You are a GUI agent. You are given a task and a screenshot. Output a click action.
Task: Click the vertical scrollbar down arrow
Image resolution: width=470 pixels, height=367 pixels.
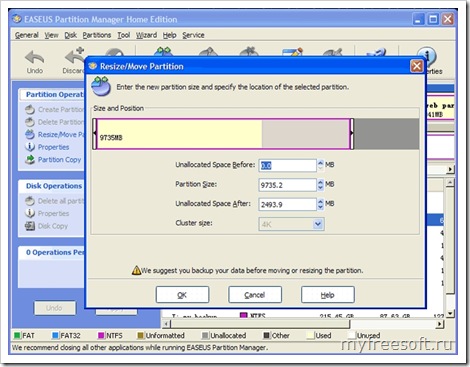(450, 313)
